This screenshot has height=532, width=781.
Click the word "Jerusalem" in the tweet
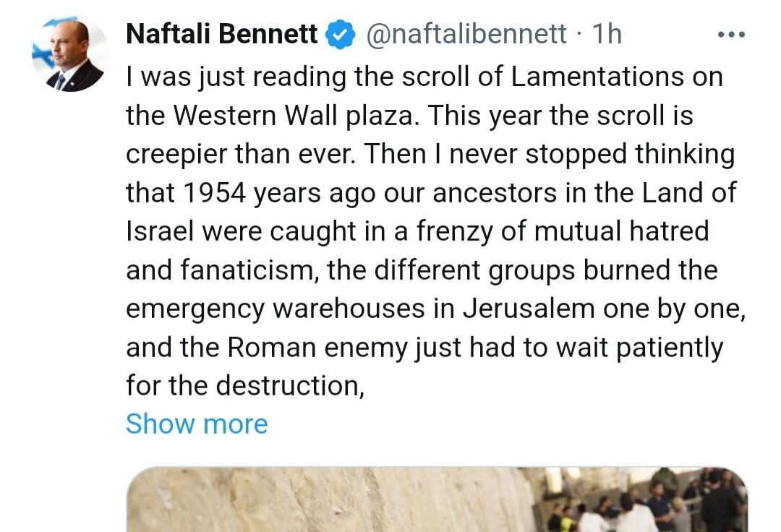(529, 309)
